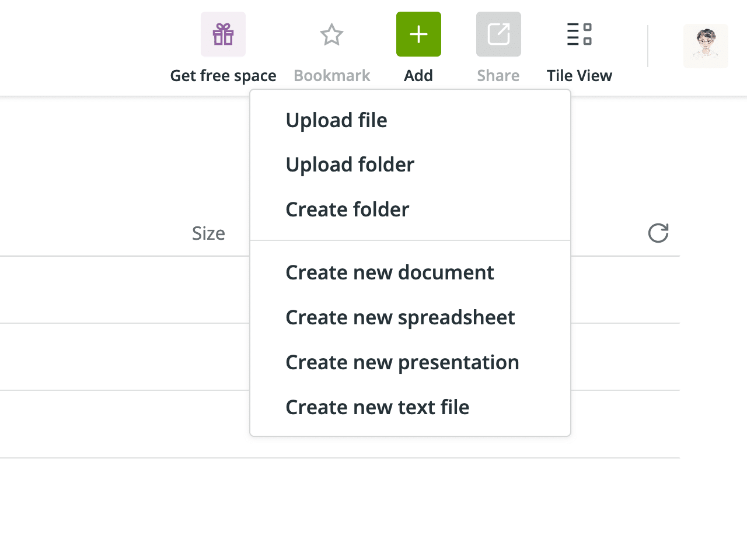Sort files by the Size column
Viewport: 747px width, 560px height.
[208, 233]
